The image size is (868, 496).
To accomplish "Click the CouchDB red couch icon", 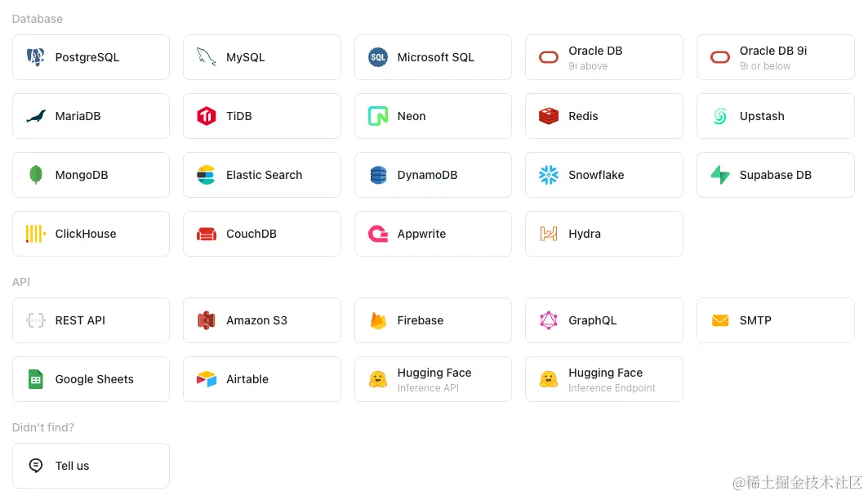I will (x=207, y=234).
